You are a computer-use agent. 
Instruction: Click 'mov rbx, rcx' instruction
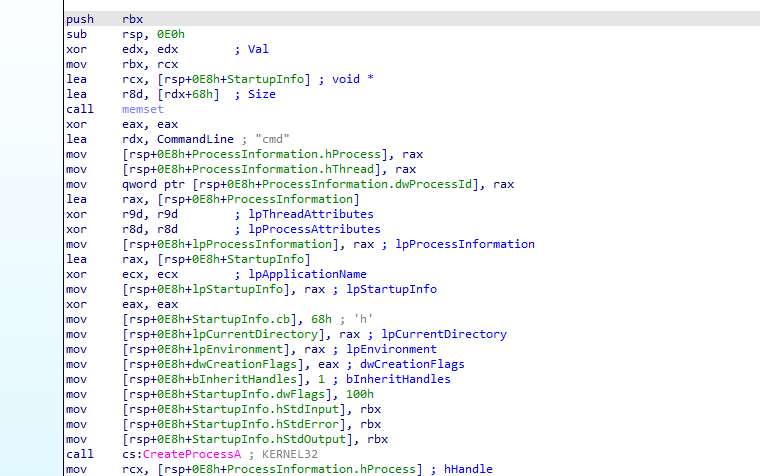(x=122, y=64)
